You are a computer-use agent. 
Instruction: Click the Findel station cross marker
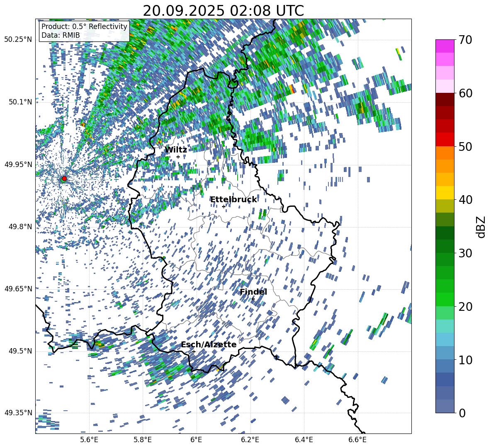point(253,299)
